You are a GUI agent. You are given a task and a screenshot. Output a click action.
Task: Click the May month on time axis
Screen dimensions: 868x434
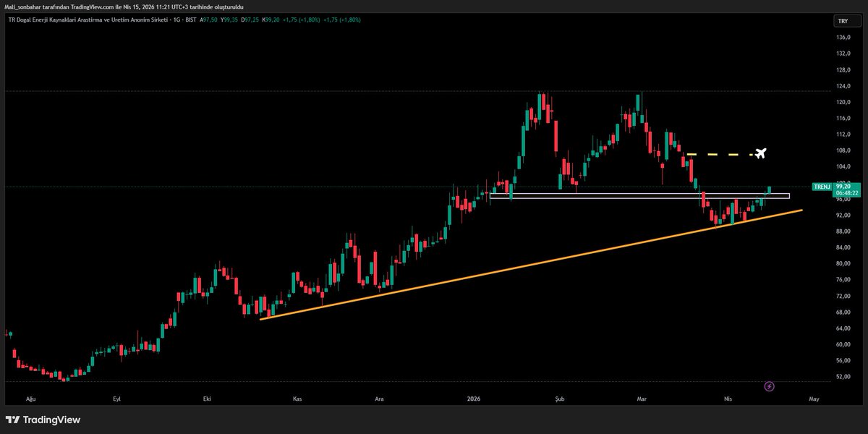tap(814, 398)
